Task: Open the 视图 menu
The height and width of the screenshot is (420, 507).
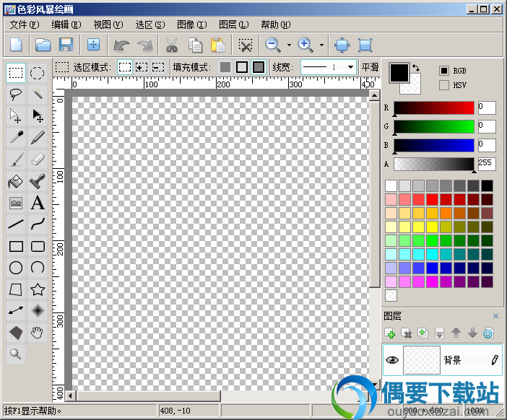Action: pos(108,25)
